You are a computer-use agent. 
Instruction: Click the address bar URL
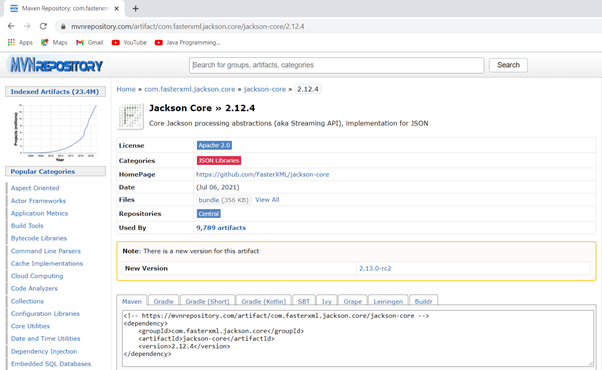[x=188, y=26]
